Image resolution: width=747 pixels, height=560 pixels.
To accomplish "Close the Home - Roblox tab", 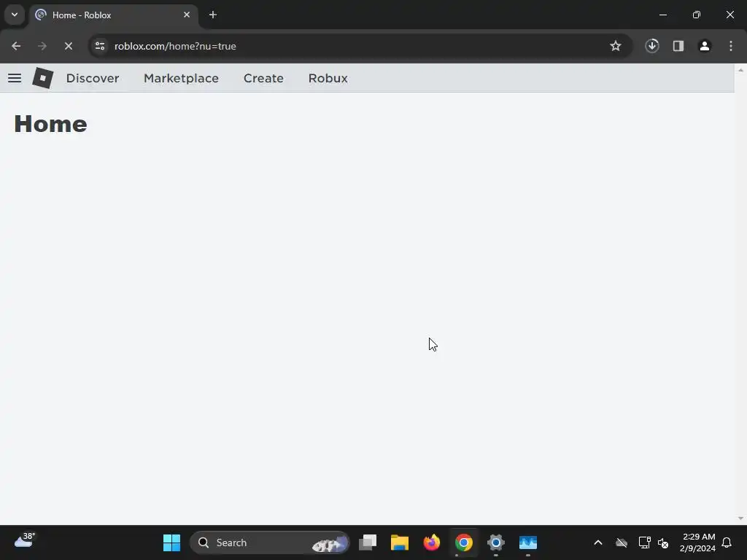I will [x=187, y=15].
